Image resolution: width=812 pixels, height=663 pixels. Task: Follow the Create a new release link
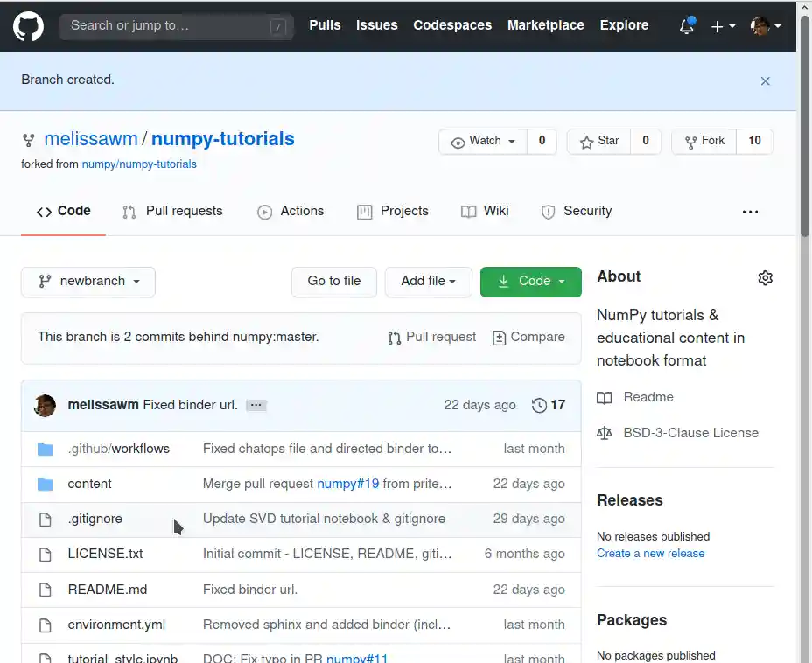[x=650, y=553]
